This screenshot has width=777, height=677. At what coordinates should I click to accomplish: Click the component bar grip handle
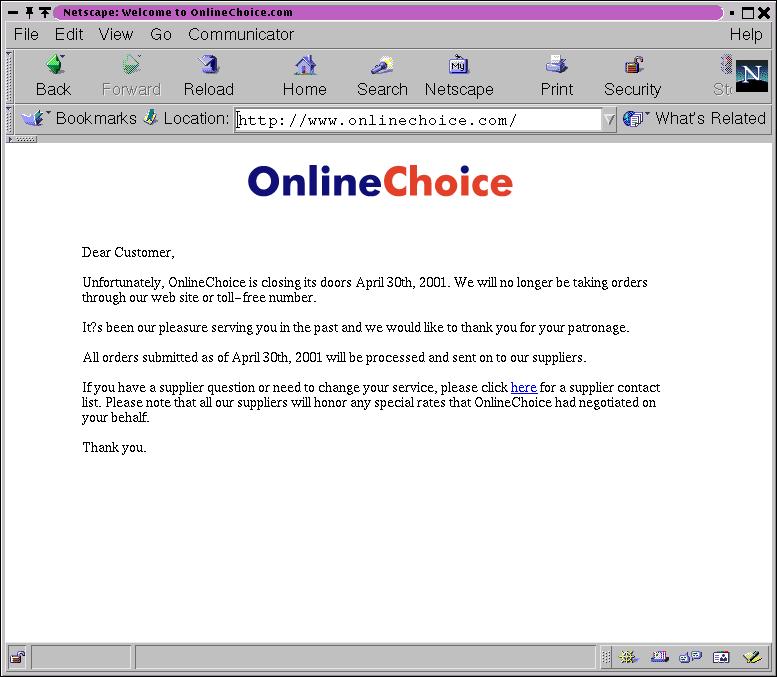pos(606,657)
